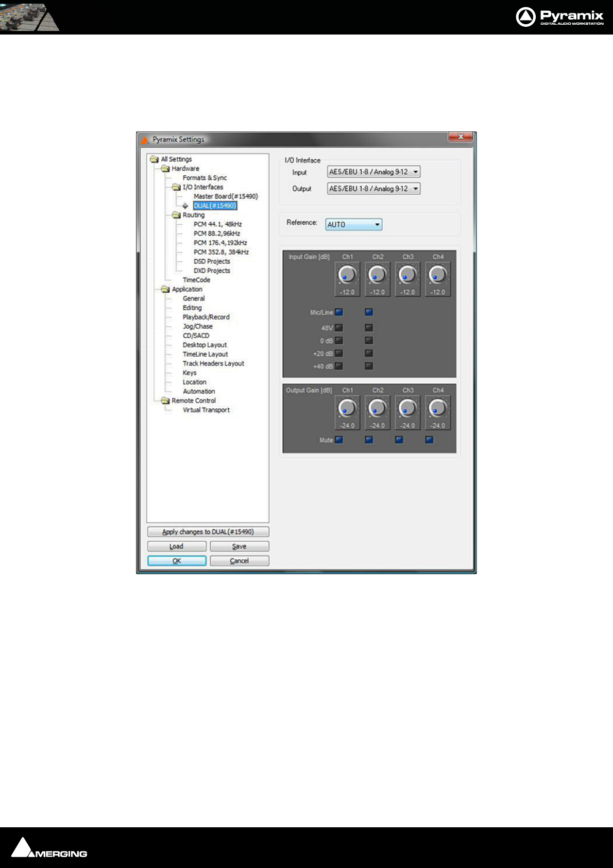Viewport: 613px width, 868px height.
Task: Open the Reference AUTO dropdown
Action: point(354,224)
